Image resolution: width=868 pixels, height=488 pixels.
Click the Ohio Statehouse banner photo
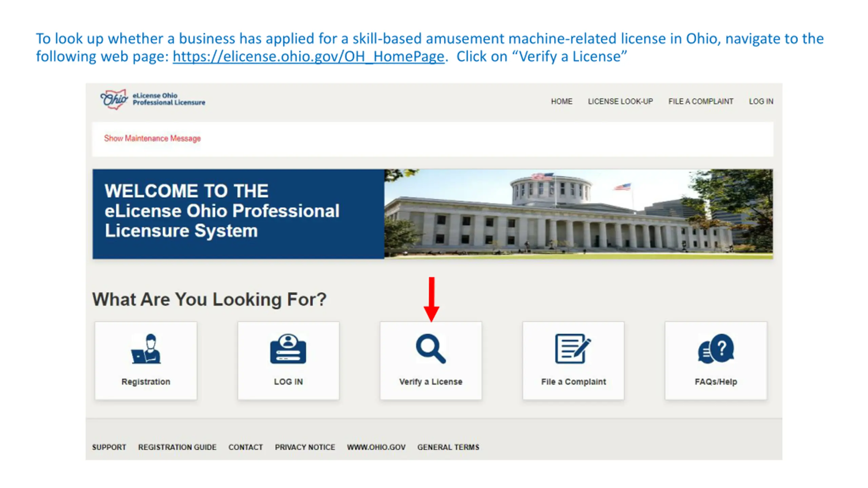[x=578, y=214]
